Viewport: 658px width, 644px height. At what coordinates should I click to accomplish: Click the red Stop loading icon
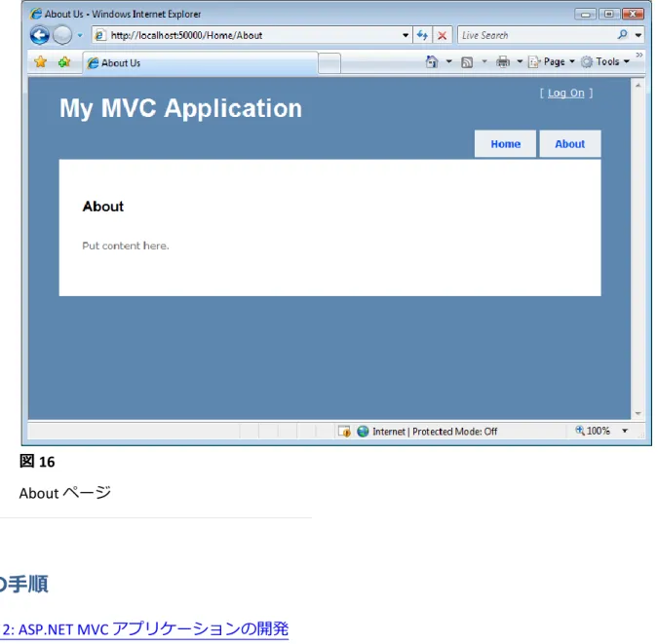tap(442, 35)
